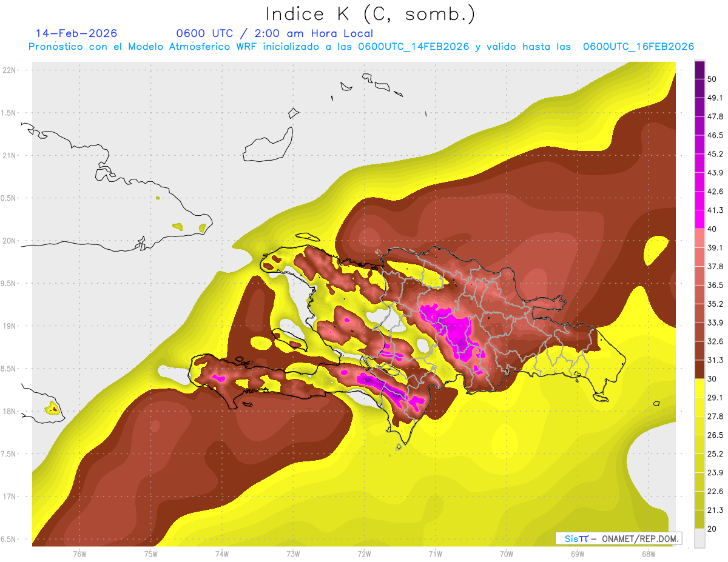Image resolution: width=728 pixels, height=562 pixels.
Task: Click the longitude label "74W"
Action: [222, 554]
